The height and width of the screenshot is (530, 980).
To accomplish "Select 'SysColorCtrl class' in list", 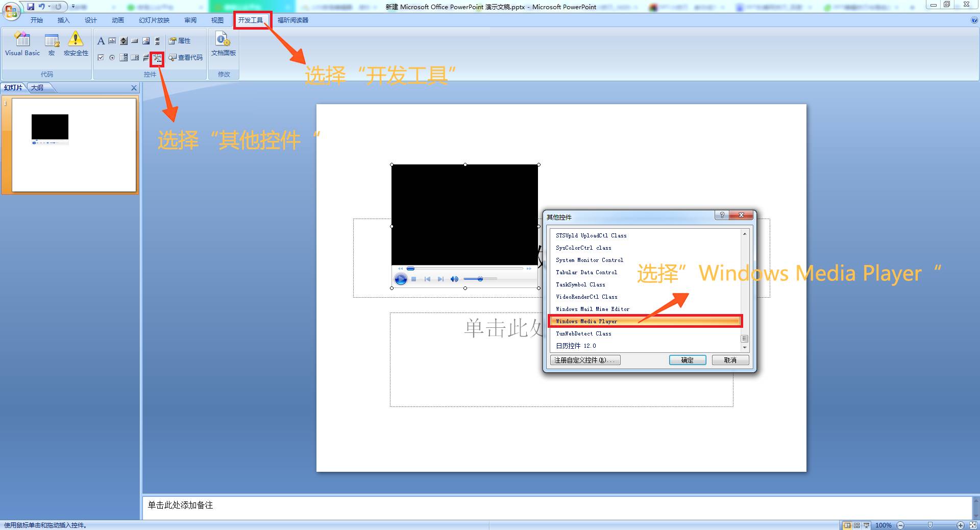I will click(645, 248).
